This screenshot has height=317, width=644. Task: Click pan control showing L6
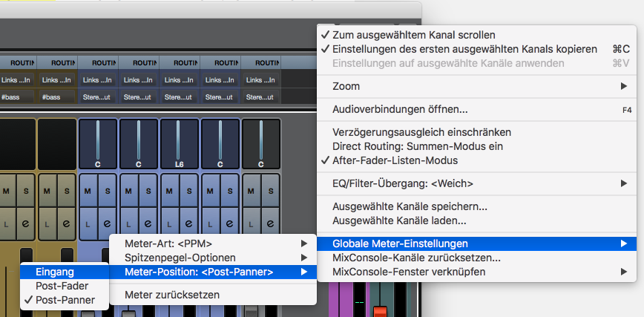pyautogui.click(x=179, y=144)
